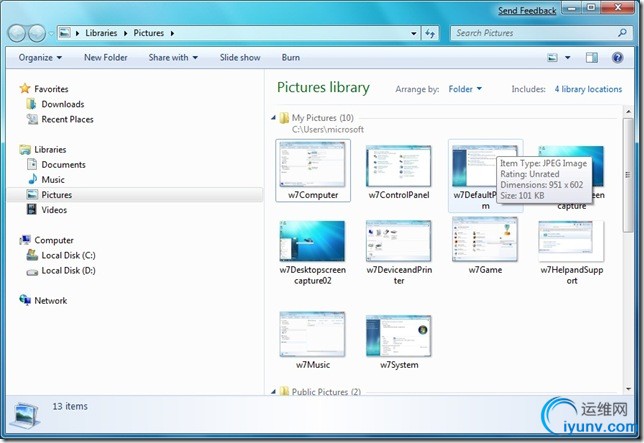Select the w7HelpandSupport thumbnail
The width and height of the screenshot is (644, 443).
(571, 241)
